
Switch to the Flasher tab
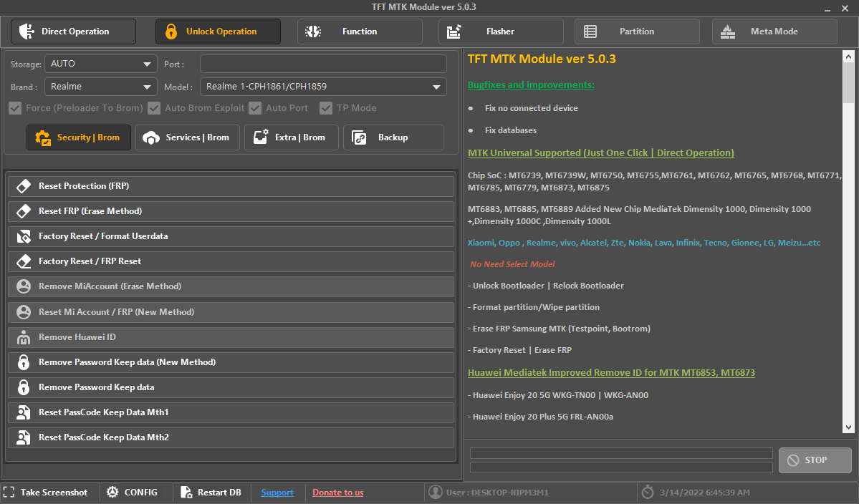click(x=501, y=31)
